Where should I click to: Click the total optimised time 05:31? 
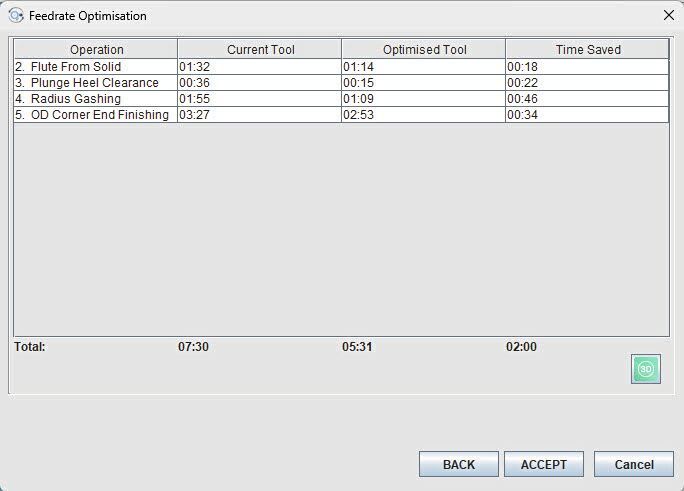[x=357, y=347]
